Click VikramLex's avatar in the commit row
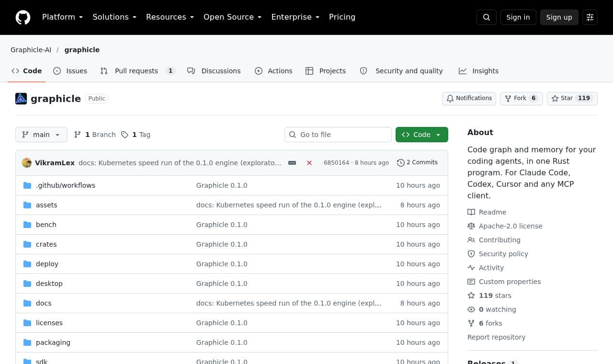 [27, 163]
